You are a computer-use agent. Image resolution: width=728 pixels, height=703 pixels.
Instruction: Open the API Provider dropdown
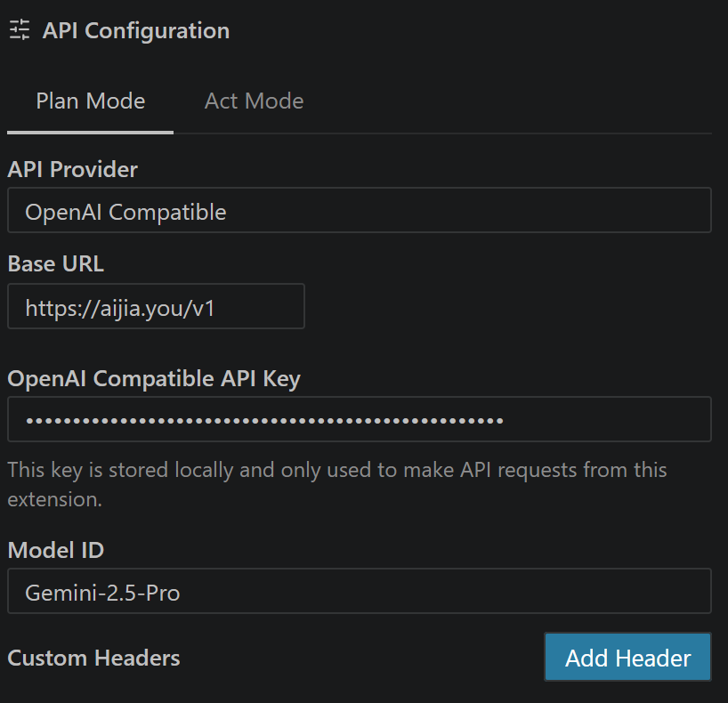point(359,211)
